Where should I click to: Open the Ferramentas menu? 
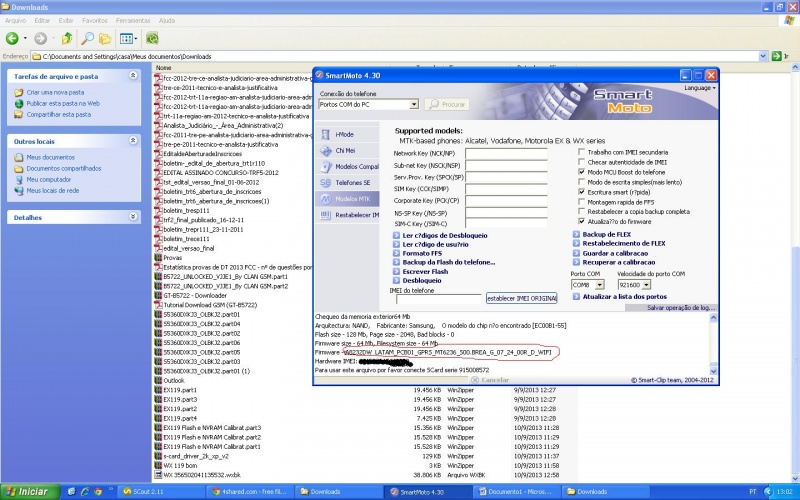[x=133, y=21]
